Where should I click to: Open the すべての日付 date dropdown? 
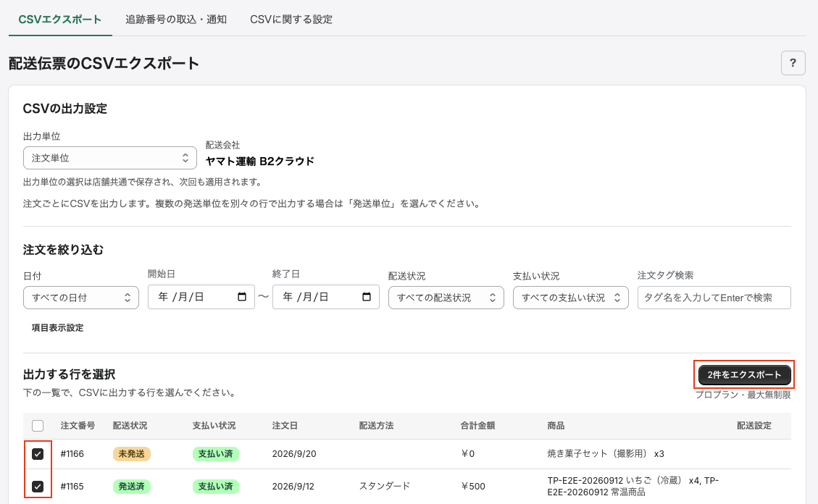coord(81,298)
